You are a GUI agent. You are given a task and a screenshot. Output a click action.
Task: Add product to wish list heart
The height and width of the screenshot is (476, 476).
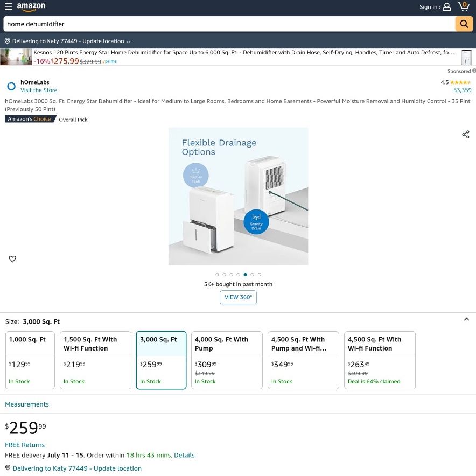tap(12, 258)
